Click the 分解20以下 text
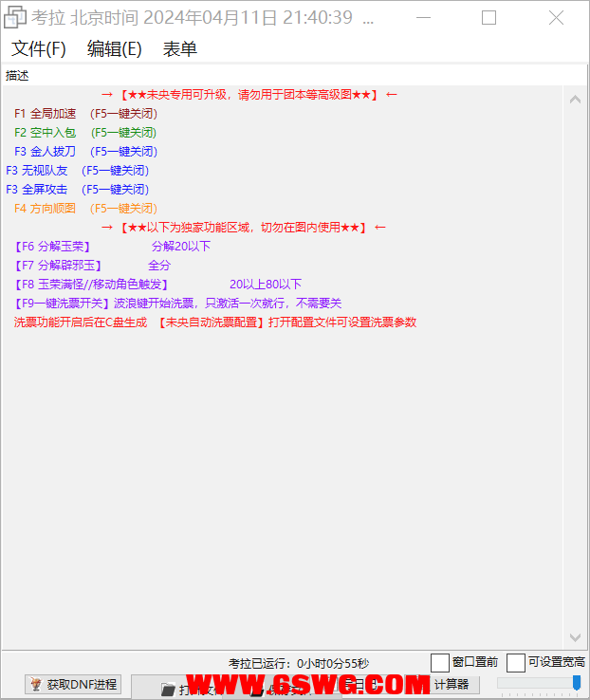The image size is (590, 700). tap(181, 247)
